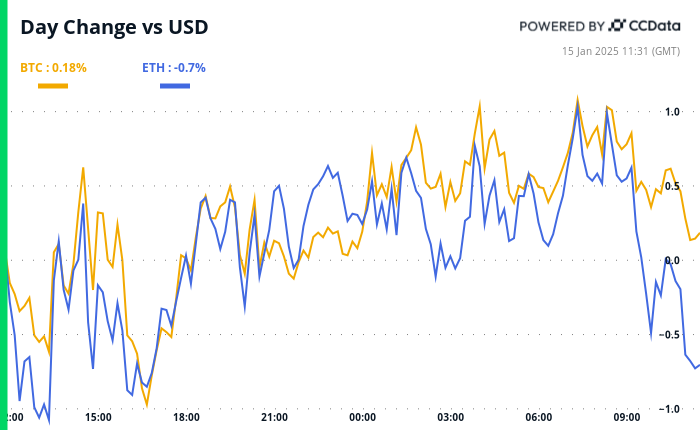
Task: Select the 09:00 x-axis time label
Action: coord(627,417)
